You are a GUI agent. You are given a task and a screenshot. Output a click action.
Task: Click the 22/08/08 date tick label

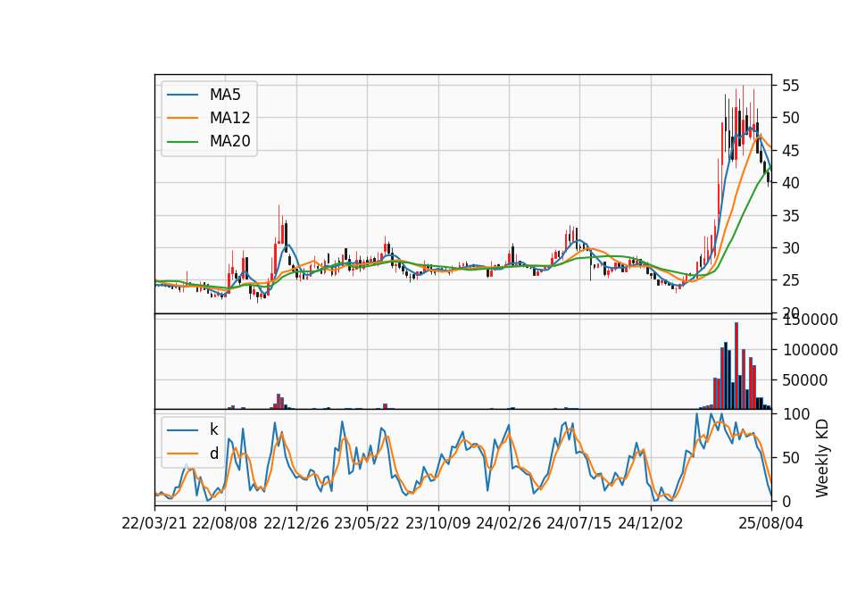tap(225, 523)
